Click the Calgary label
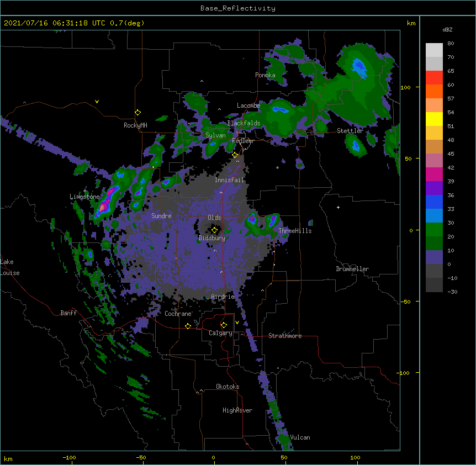Image resolution: width=476 pixels, height=465 pixels. click(221, 333)
